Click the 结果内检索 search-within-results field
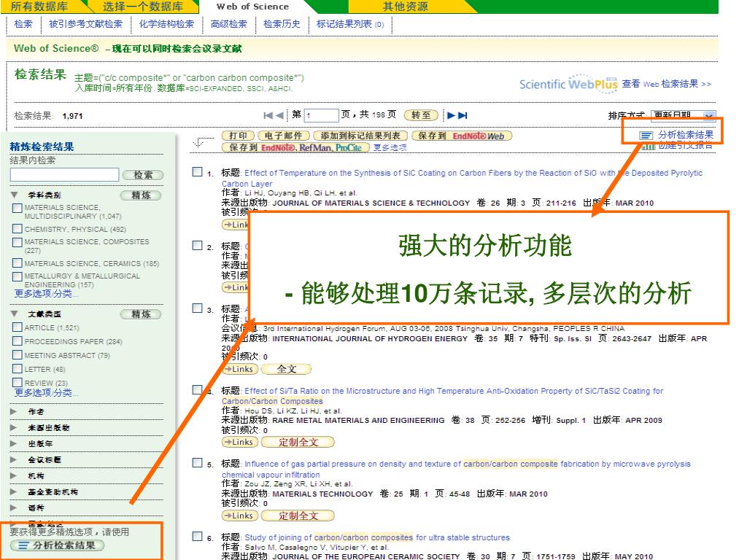 (64, 175)
